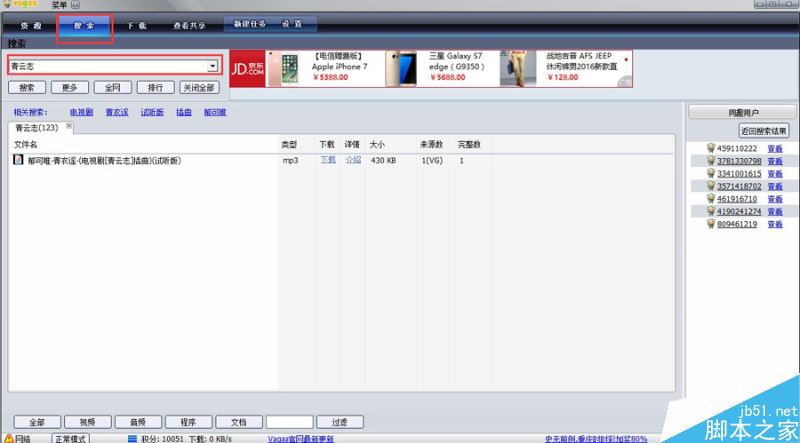This screenshot has width=800, height=443.
Task: Filter results with the 程序 button
Action: [189, 422]
